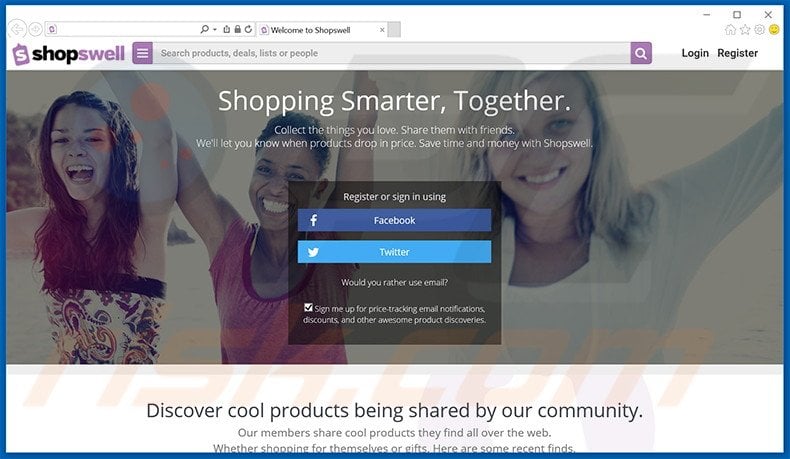Click the address bar search magnifier
Viewport: 790px width, 459px height.
click(204, 29)
